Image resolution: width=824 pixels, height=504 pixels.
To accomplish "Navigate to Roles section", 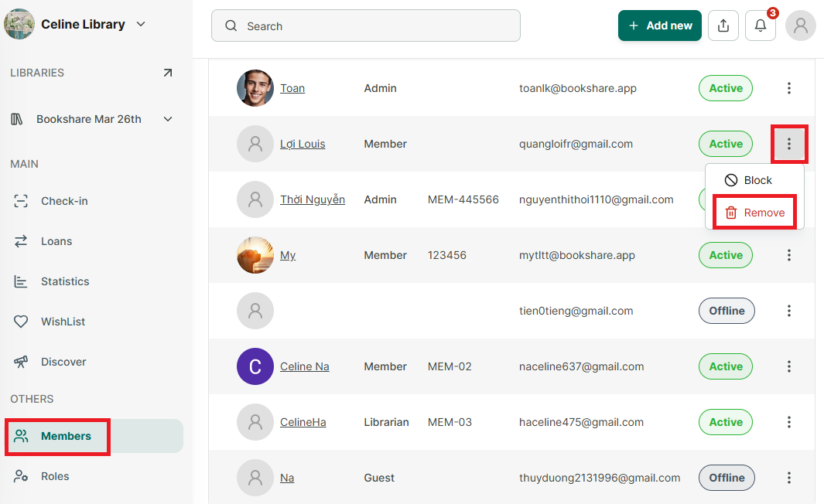I will click(55, 476).
